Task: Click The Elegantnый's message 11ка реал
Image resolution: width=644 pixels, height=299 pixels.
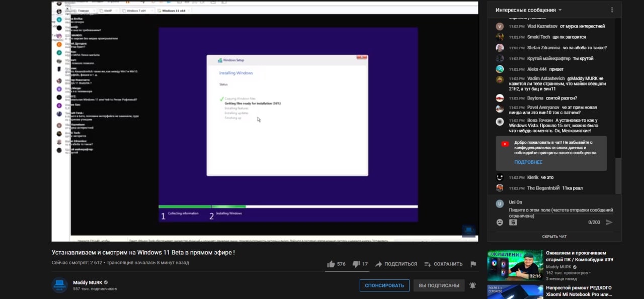Action: (x=573, y=188)
